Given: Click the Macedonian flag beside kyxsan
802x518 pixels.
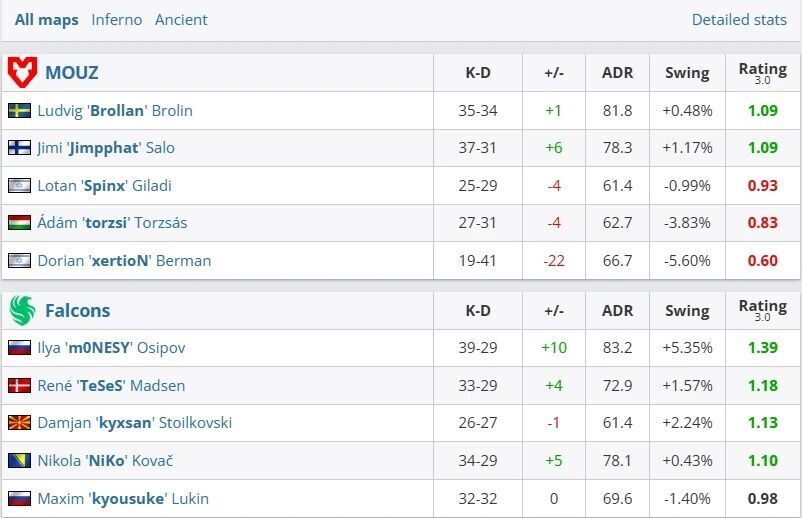Looking at the screenshot, I should point(19,423).
